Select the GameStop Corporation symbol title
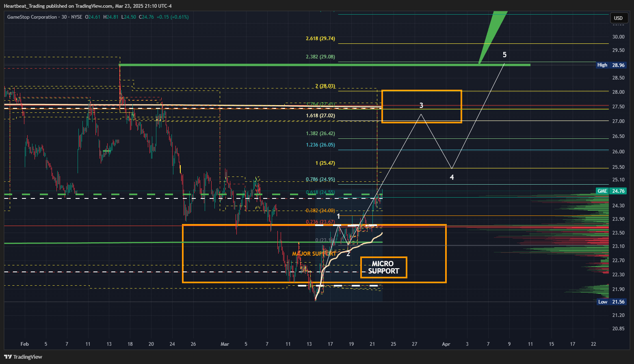 click(x=32, y=17)
